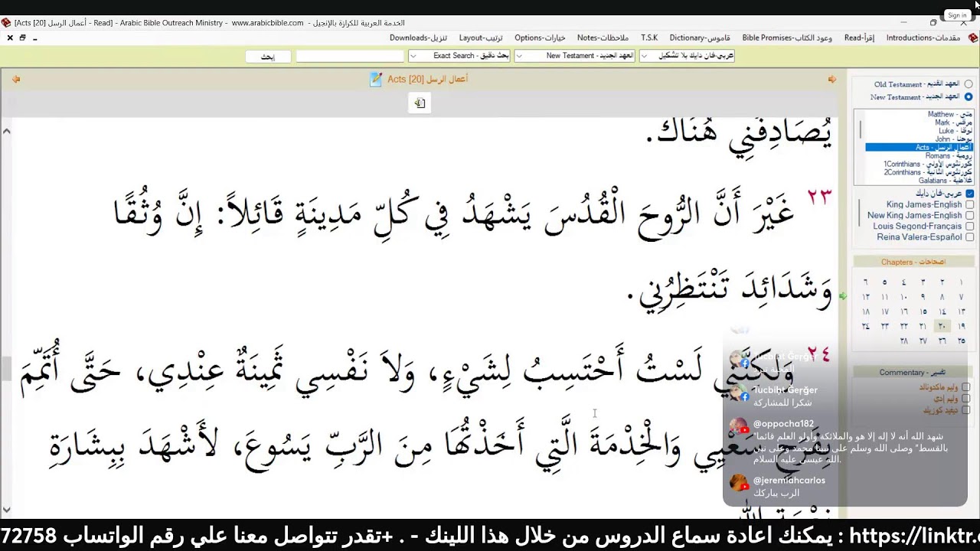The height and width of the screenshot is (551, 980).
Task: Click jeremiahcarlos's avatar in the chat overlay
Action: [739, 484]
